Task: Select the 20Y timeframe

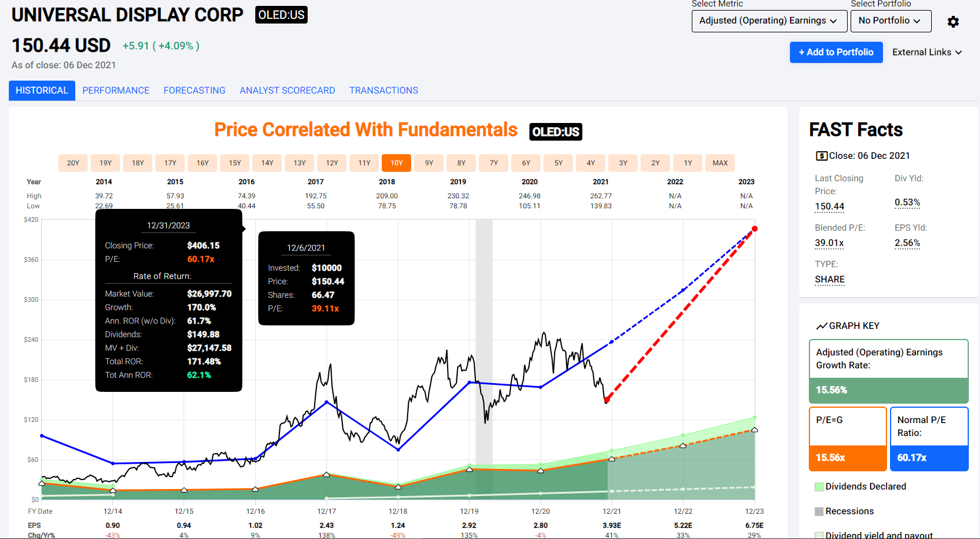Action: [x=72, y=162]
